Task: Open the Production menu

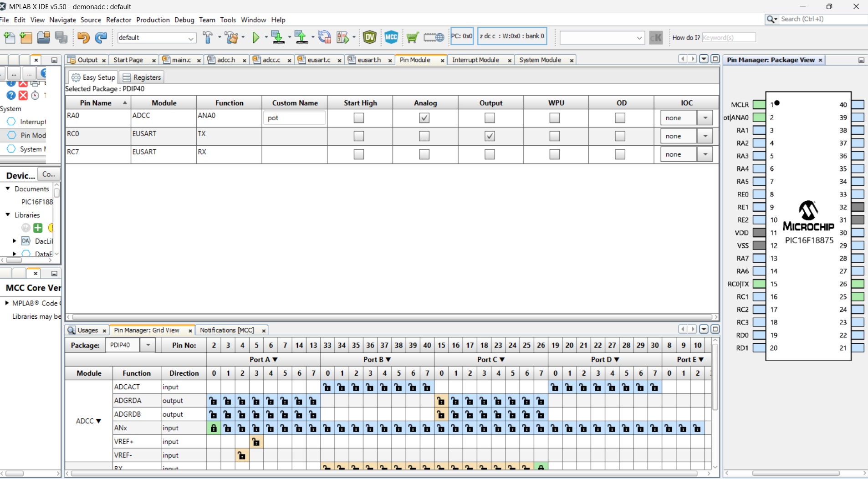Action: tap(153, 20)
